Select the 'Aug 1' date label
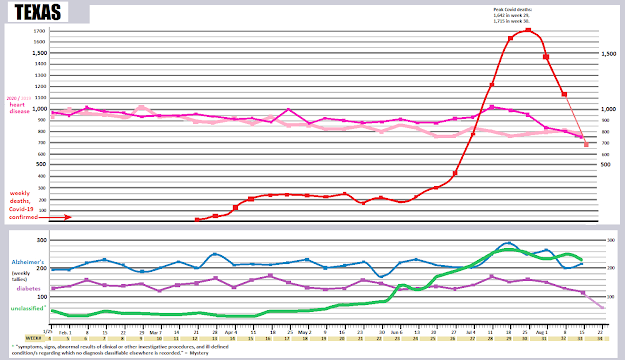 pyautogui.click(x=542, y=332)
